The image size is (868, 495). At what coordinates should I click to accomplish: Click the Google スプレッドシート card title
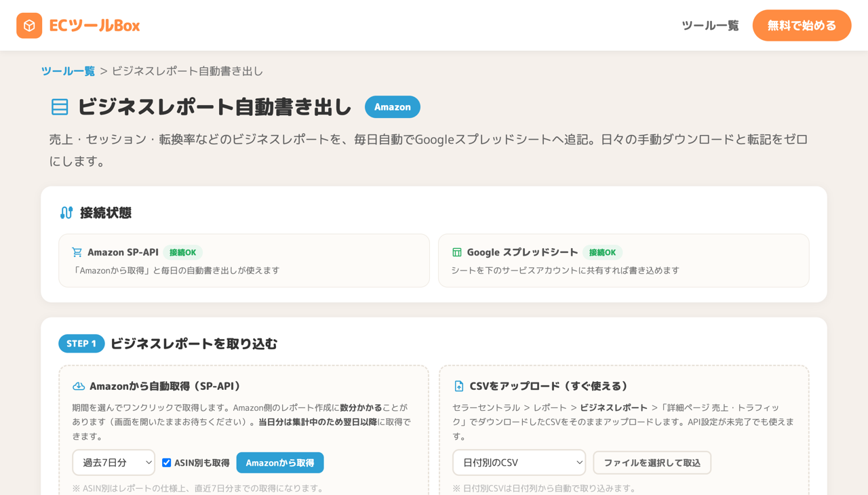pos(522,252)
